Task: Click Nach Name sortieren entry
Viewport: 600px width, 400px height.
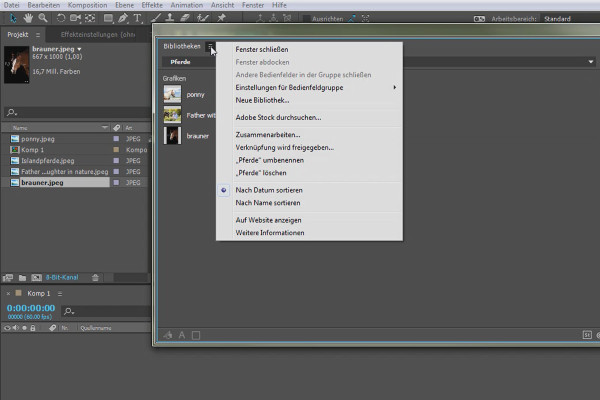Action: tap(268, 203)
